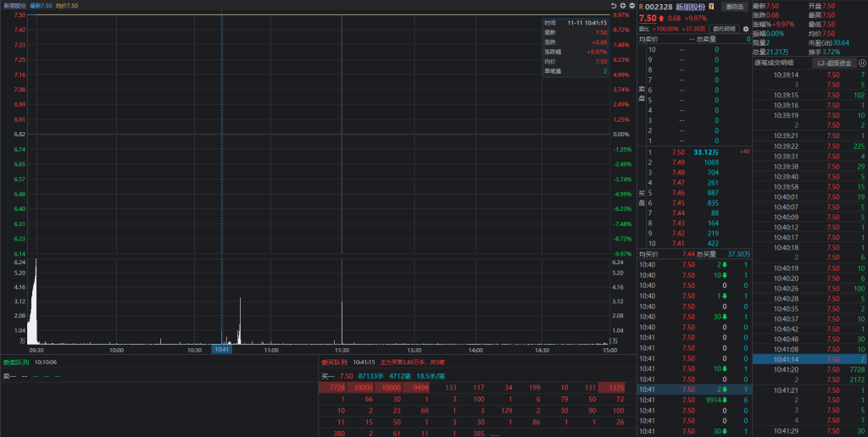This screenshot has width=868, height=437.
Task: Click the R marker before stock code 002328
Action: tap(641, 7)
